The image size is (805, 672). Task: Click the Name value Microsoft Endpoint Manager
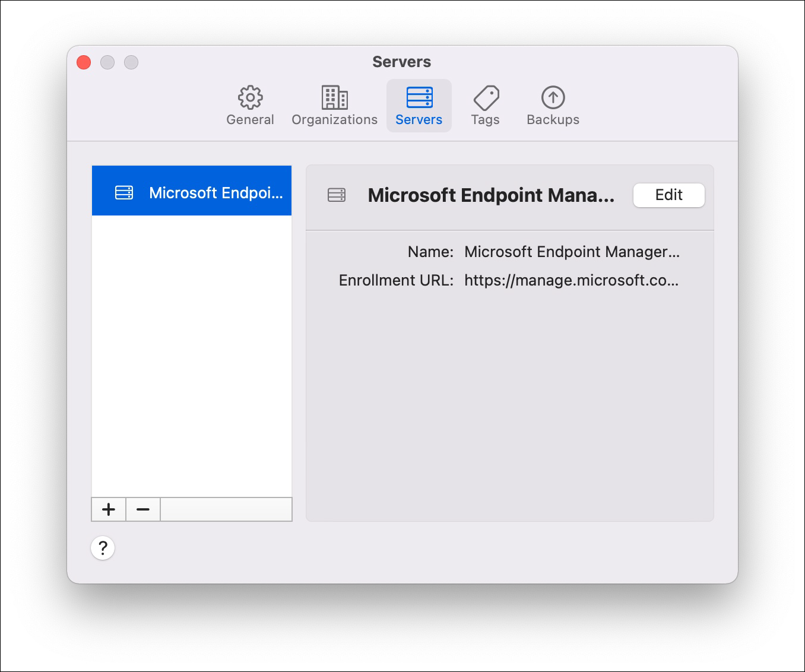tap(572, 252)
